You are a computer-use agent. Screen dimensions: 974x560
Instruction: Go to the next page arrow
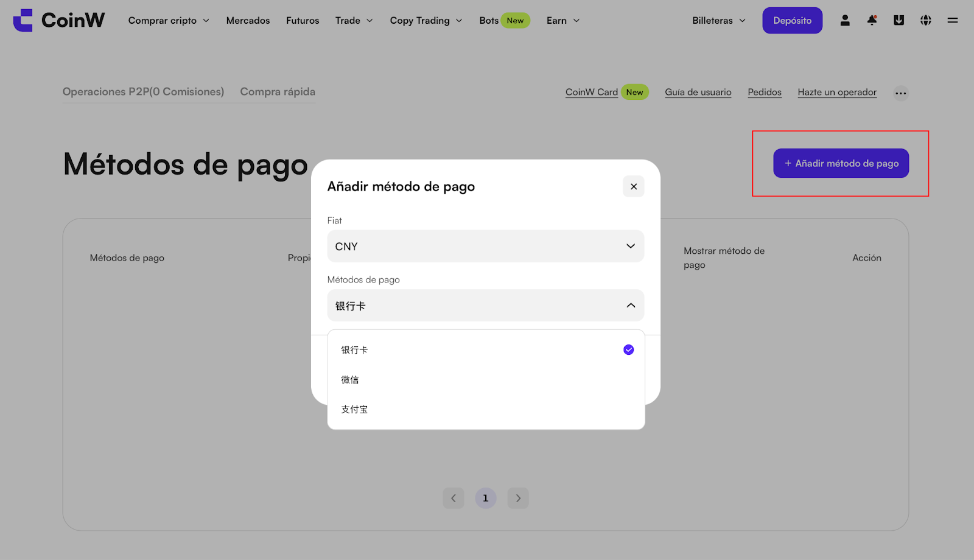(x=518, y=498)
